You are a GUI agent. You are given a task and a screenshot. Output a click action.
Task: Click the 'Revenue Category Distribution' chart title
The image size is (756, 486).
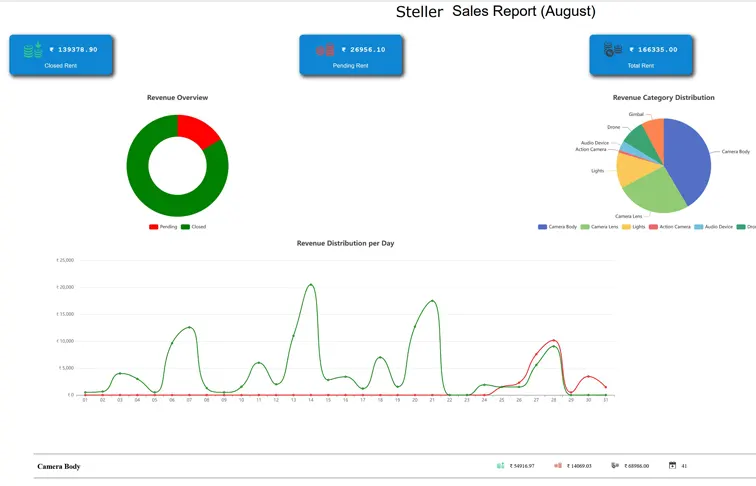pos(663,97)
